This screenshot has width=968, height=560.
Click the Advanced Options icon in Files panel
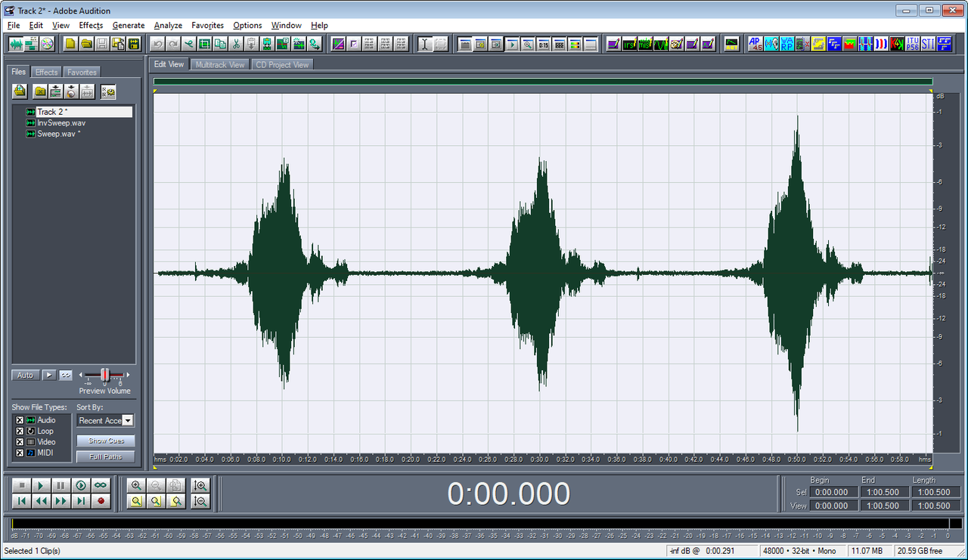(109, 91)
